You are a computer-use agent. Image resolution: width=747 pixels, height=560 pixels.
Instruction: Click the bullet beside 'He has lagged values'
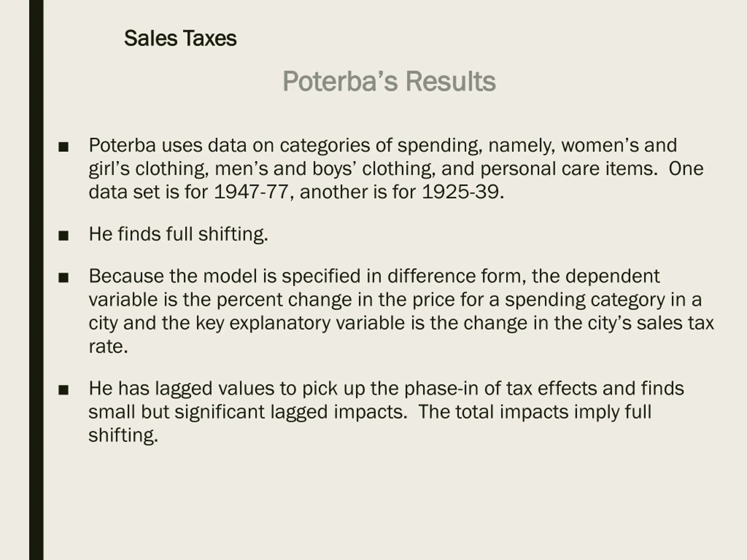point(64,390)
